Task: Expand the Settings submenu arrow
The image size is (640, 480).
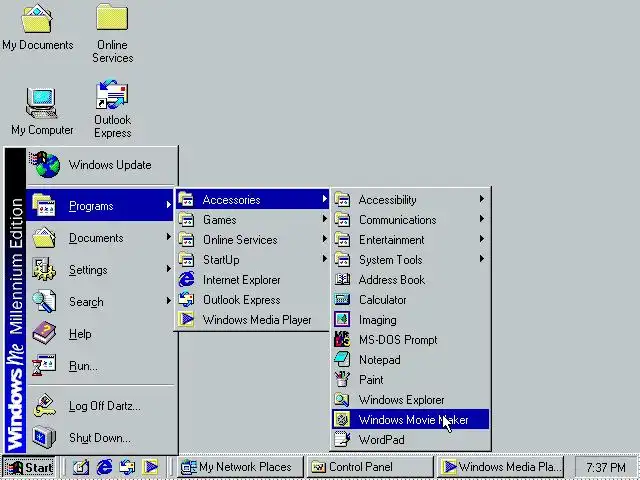Action: click(169, 269)
